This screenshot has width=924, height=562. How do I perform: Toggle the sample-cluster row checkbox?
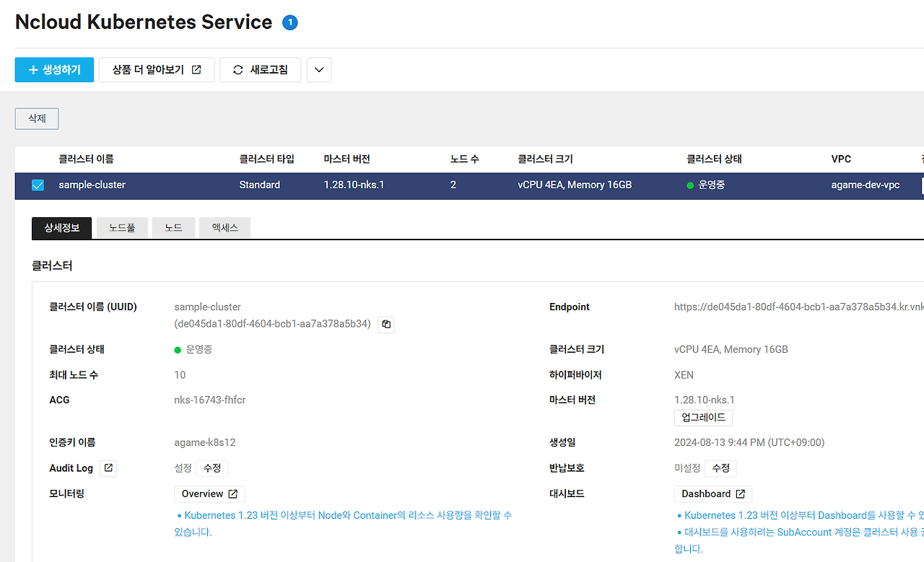point(38,185)
